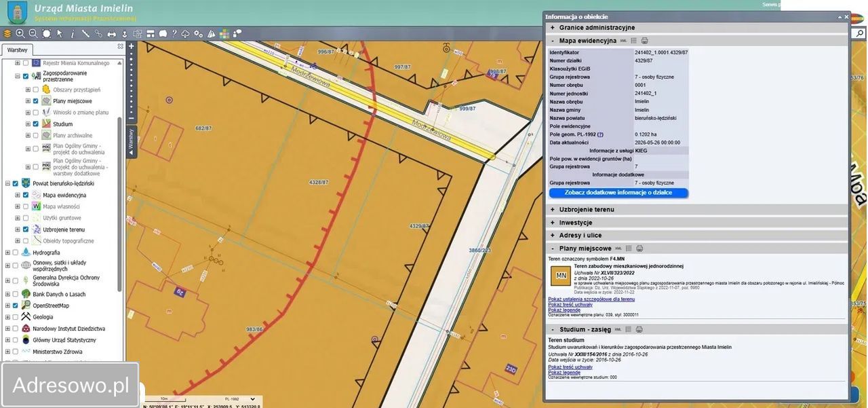
Task: Toggle Uzbrojenie terenu layer checkbox
Action: click(x=26, y=229)
